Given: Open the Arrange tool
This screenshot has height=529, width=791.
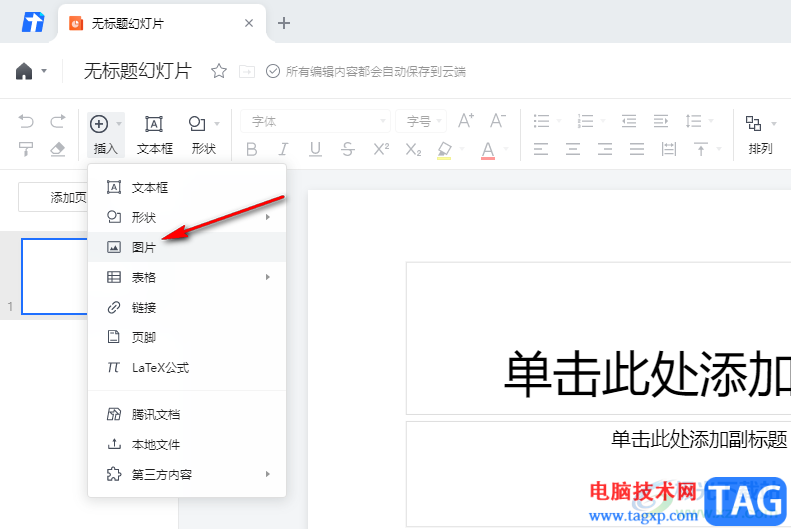Looking at the screenshot, I should [x=760, y=135].
